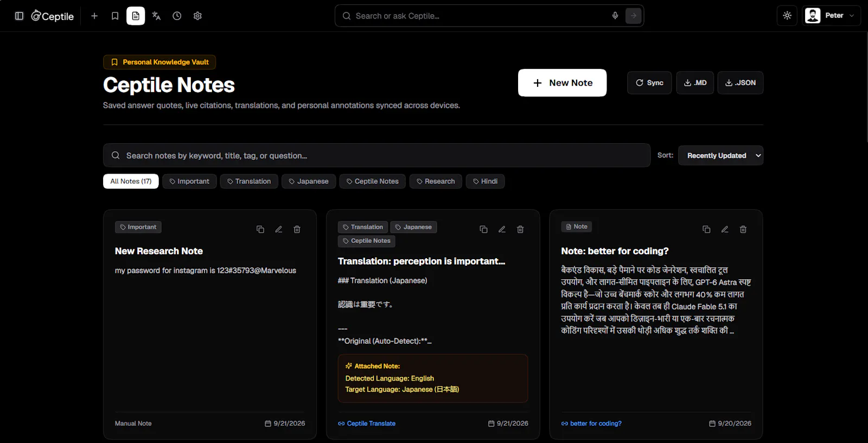The height and width of the screenshot is (443, 868).
Task: Edit the New Research Note card
Action: pos(279,229)
